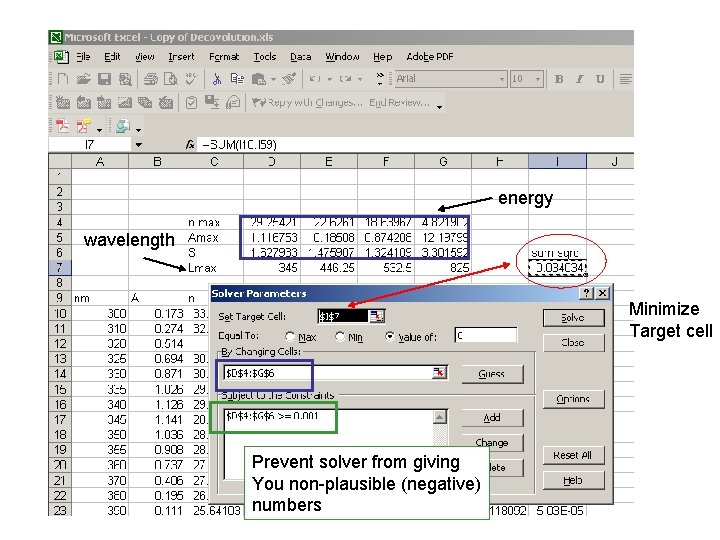Open the font size 10 dropdown
Viewport: 720px width, 540px height.
point(538,79)
